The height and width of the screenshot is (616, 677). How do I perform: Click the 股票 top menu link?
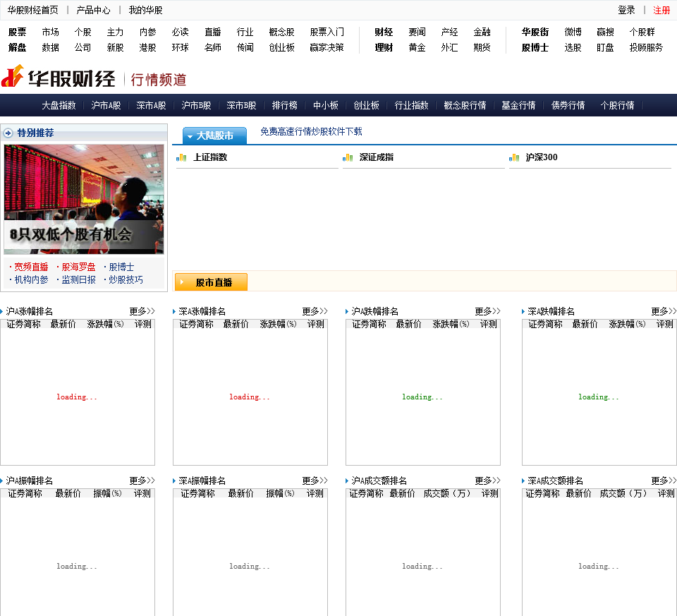tap(17, 32)
